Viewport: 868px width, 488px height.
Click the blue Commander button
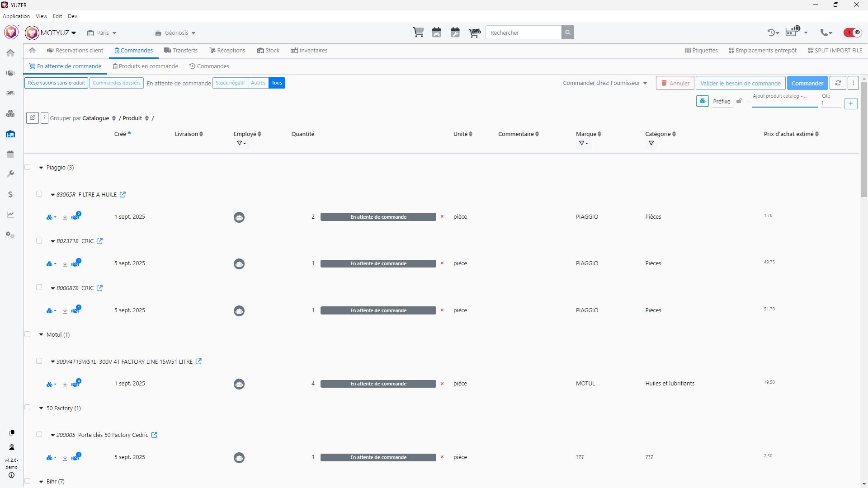coord(807,83)
